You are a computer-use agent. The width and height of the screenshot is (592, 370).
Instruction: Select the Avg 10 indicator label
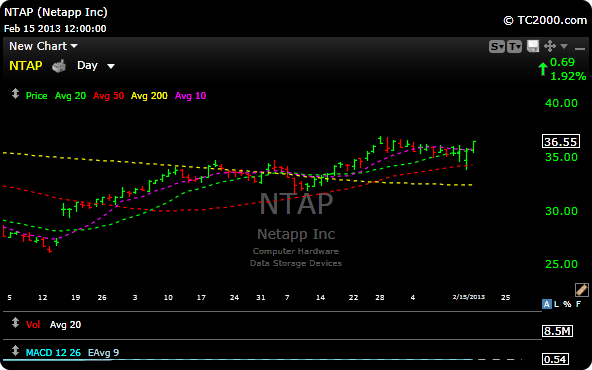pos(191,96)
